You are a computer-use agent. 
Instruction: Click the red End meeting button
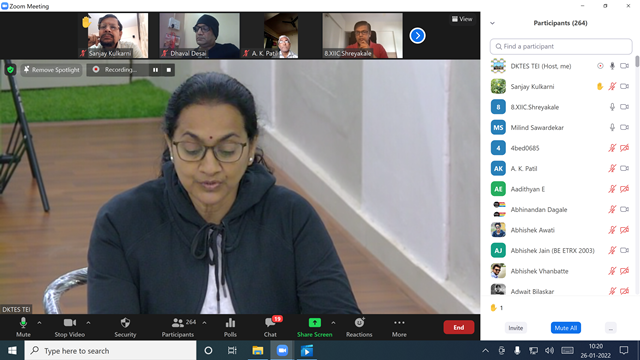[x=459, y=327]
